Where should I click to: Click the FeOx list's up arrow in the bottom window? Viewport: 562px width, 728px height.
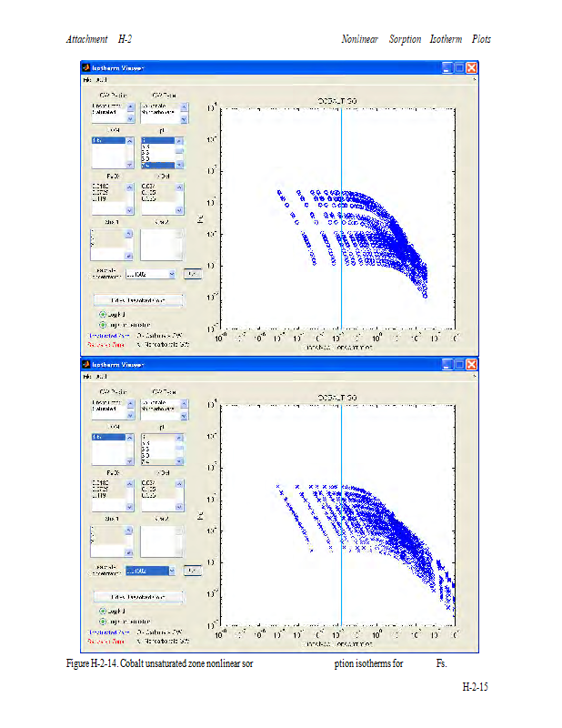(128, 485)
